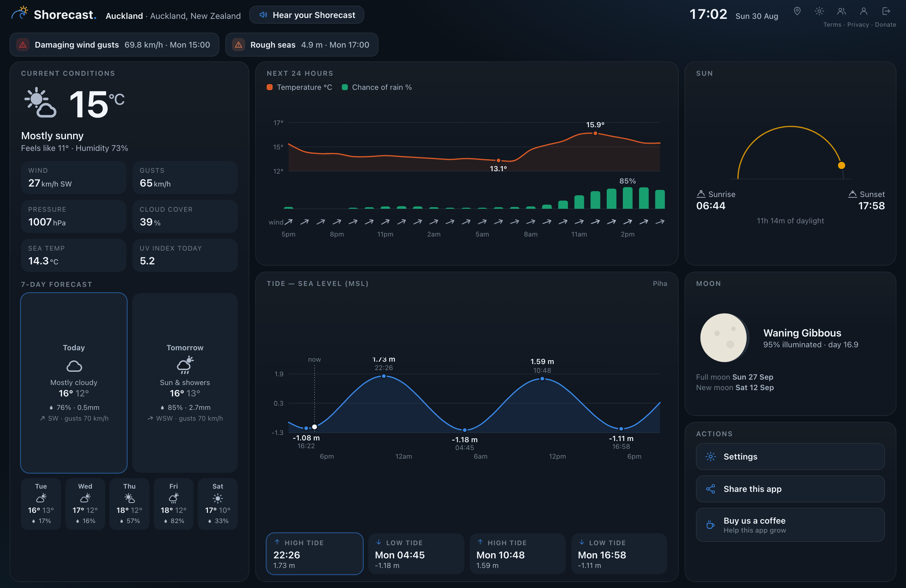Open the single user profile icon
This screenshot has height=588, width=906.
pyautogui.click(x=864, y=11)
